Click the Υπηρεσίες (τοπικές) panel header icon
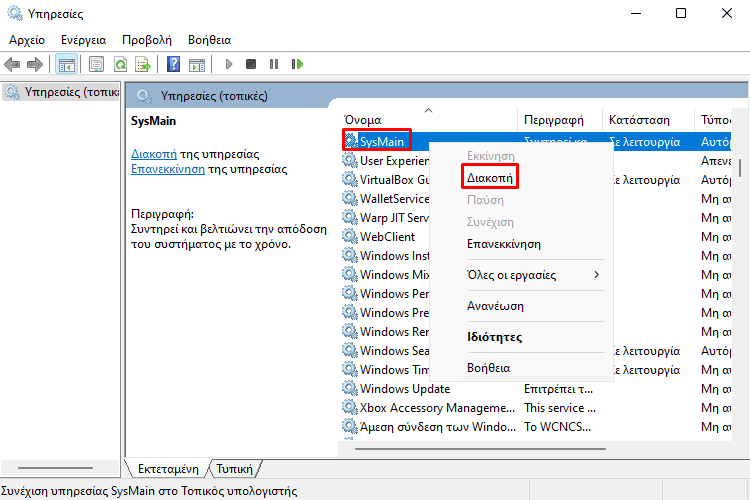The width and height of the screenshot is (750, 500). 144,96
